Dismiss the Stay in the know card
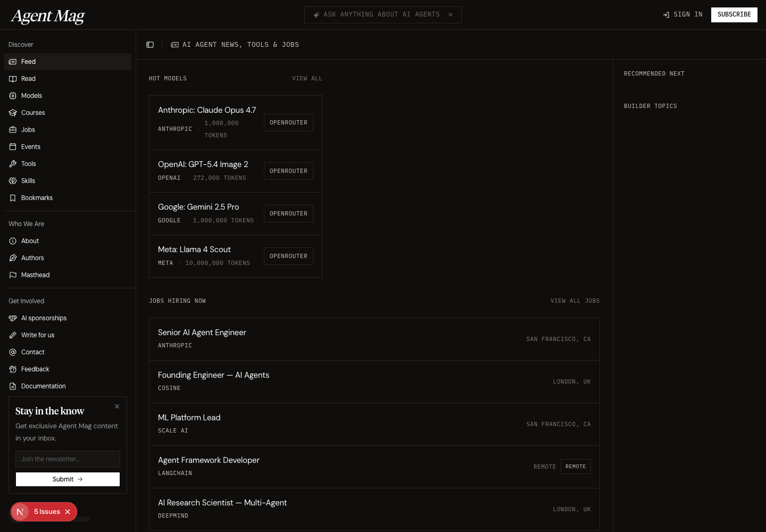The height and width of the screenshot is (532, 766). tap(117, 406)
